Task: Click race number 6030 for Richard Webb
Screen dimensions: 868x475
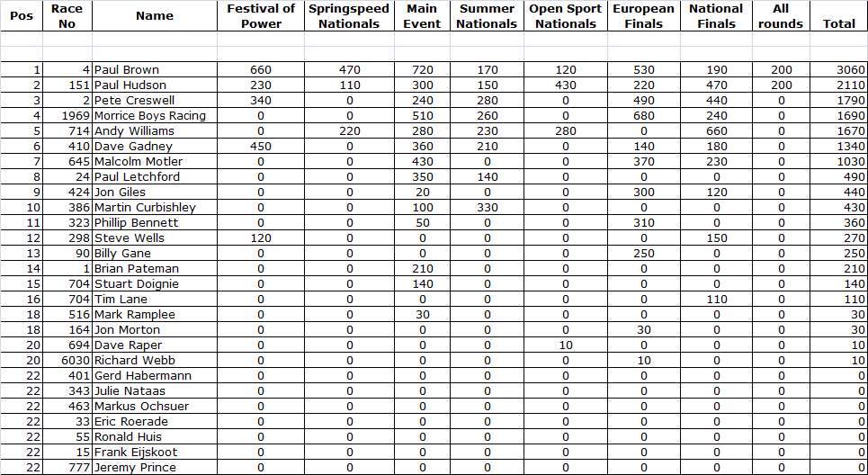Action: (67, 360)
